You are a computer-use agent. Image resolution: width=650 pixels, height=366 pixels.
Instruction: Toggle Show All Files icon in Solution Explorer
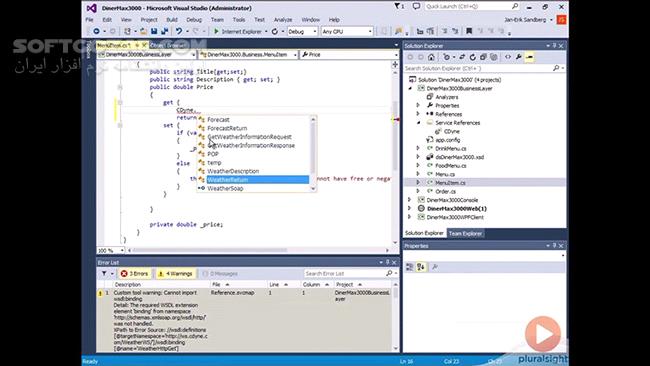[x=494, y=57]
